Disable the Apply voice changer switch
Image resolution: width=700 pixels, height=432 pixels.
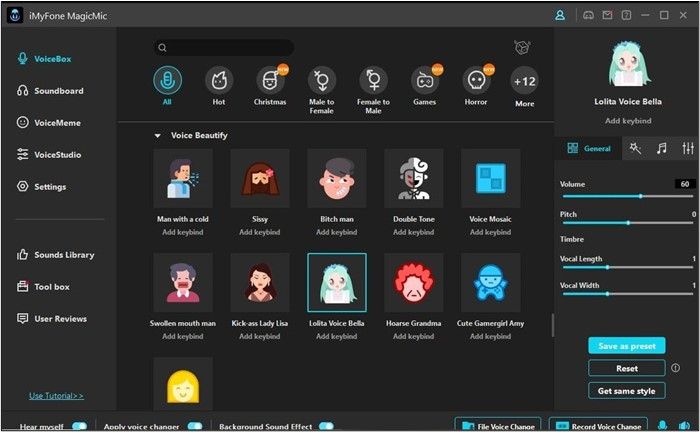(x=195, y=426)
